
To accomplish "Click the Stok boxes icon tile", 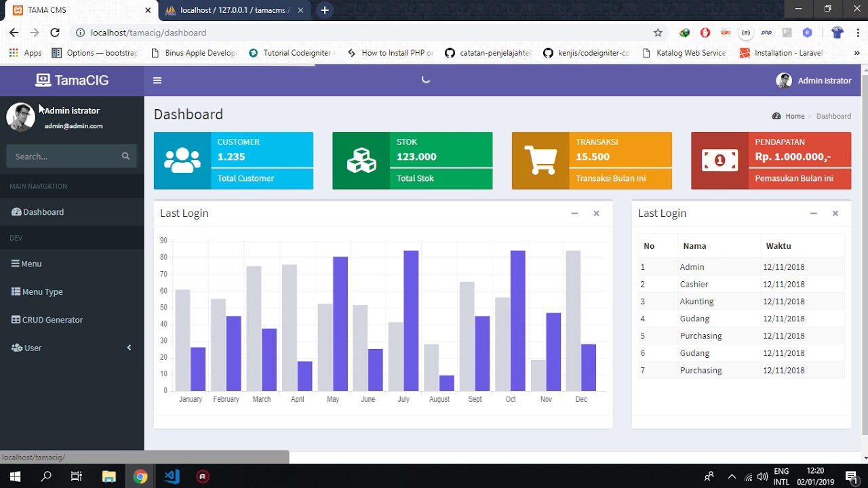I will coord(361,161).
